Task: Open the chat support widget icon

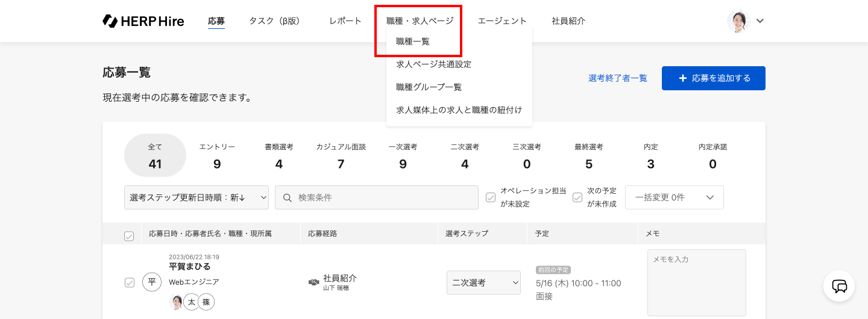Action: coord(839,286)
